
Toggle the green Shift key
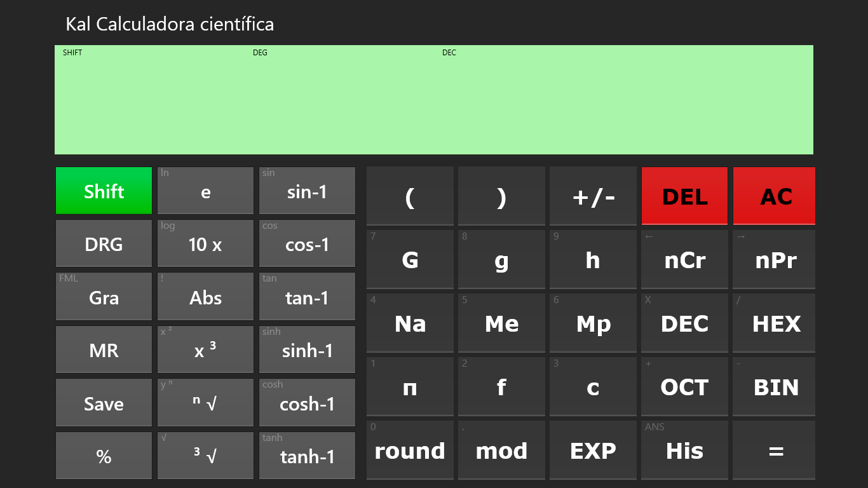[104, 191]
